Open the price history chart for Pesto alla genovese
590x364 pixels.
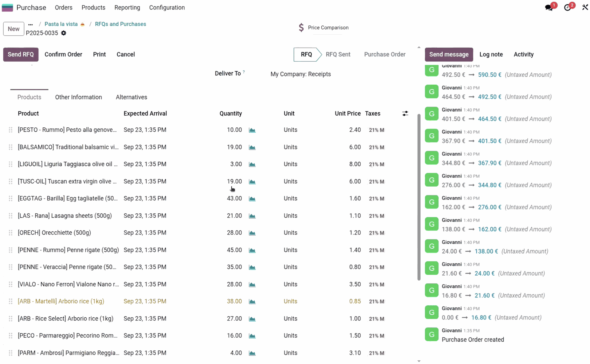pos(252,130)
